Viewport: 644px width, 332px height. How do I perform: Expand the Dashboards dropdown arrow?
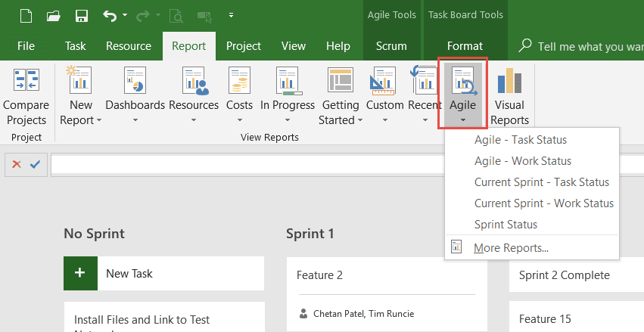(x=135, y=120)
